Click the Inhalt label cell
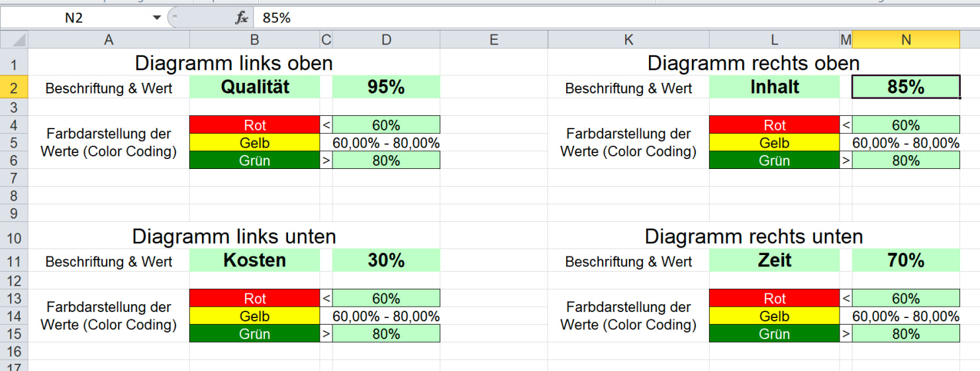The height and width of the screenshot is (371, 980). pos(774,87)
